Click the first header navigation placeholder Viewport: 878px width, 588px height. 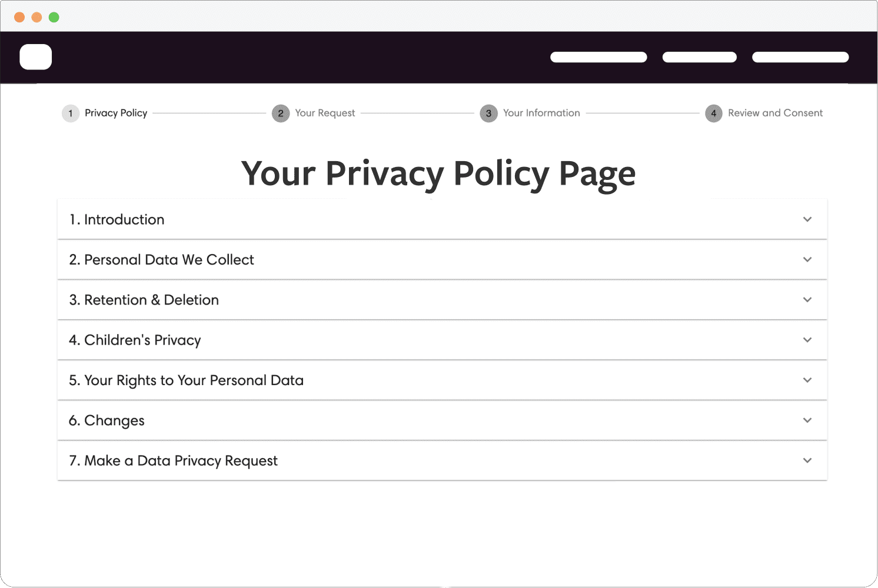tap(598, 57)
